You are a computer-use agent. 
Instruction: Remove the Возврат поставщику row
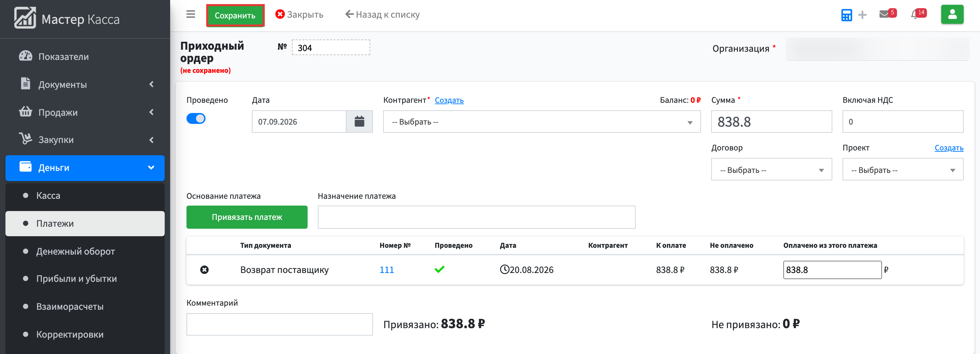[x=204, y=270]
